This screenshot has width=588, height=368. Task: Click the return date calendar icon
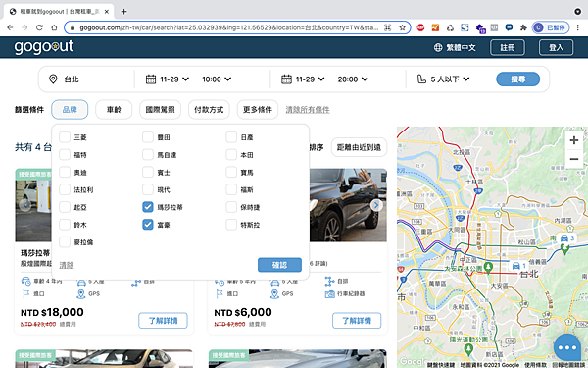coord(286,79)
